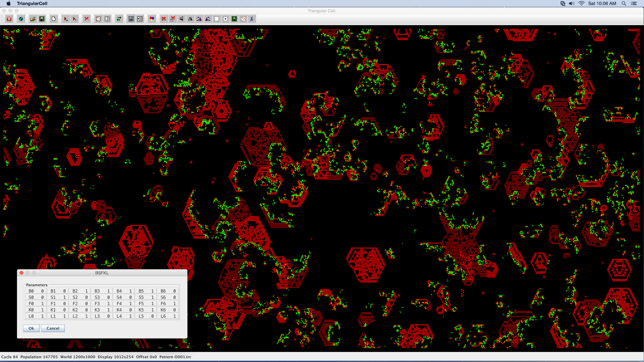Rotate selection clockwise icon
The image size is (644, 362).
coord(199,19)
